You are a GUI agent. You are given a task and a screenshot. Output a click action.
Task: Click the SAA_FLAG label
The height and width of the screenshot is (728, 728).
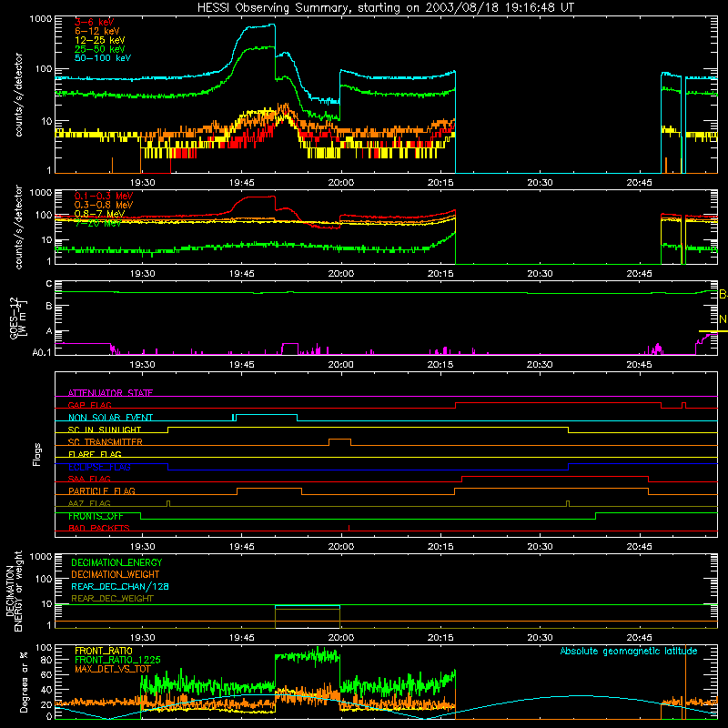(x=89, y=479)
